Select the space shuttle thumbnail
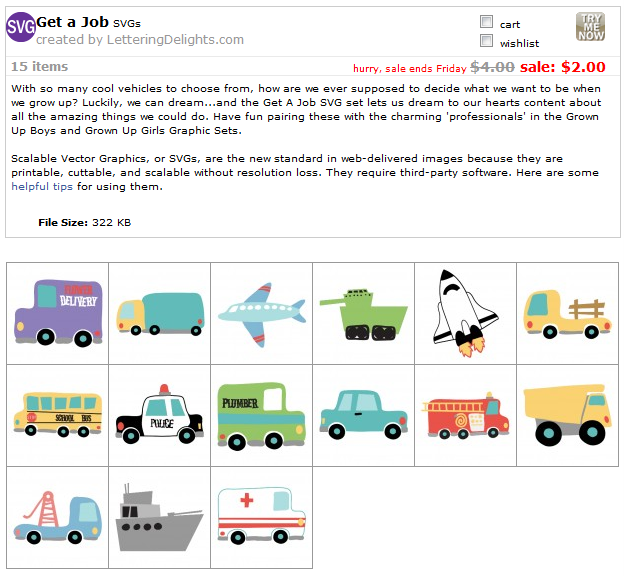 pos(466,313)
